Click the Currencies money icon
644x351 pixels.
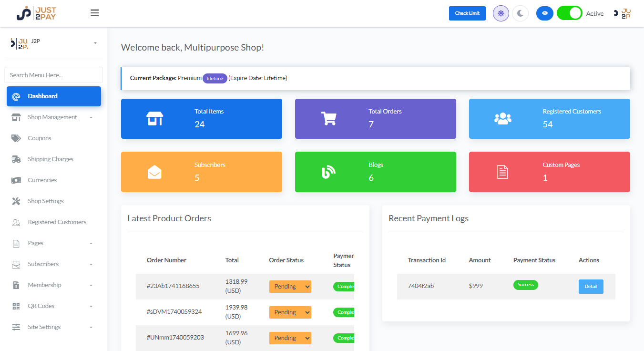coord(16,180)
